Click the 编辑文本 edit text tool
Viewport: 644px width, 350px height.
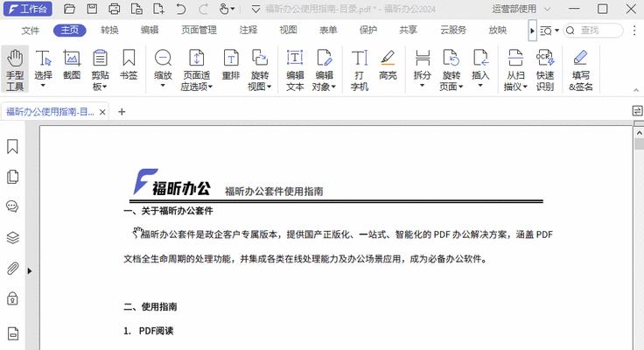(x=295, y=69)
